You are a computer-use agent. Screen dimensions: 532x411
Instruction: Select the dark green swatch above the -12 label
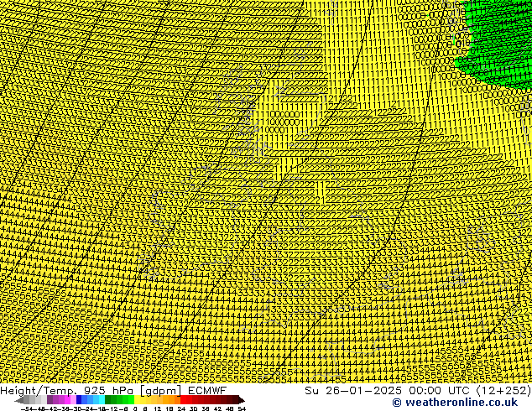tap(108, 399)
